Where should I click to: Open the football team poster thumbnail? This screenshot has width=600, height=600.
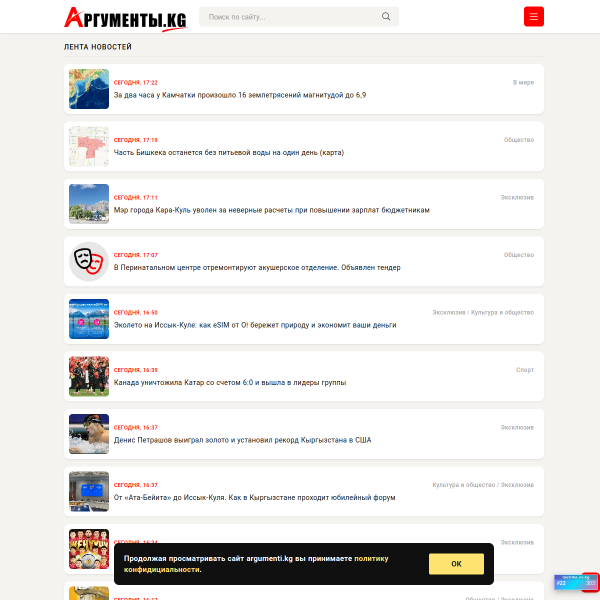coord(89,549)
